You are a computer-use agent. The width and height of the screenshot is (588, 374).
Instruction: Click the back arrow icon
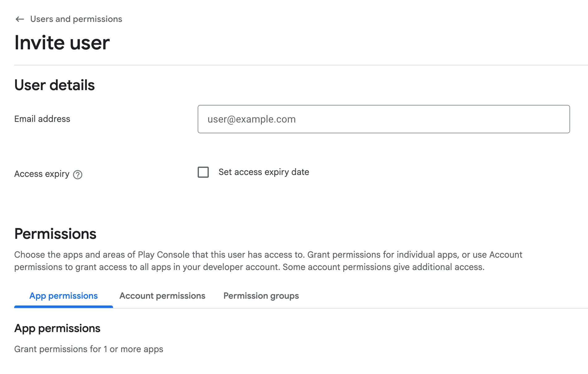[20, 19]
